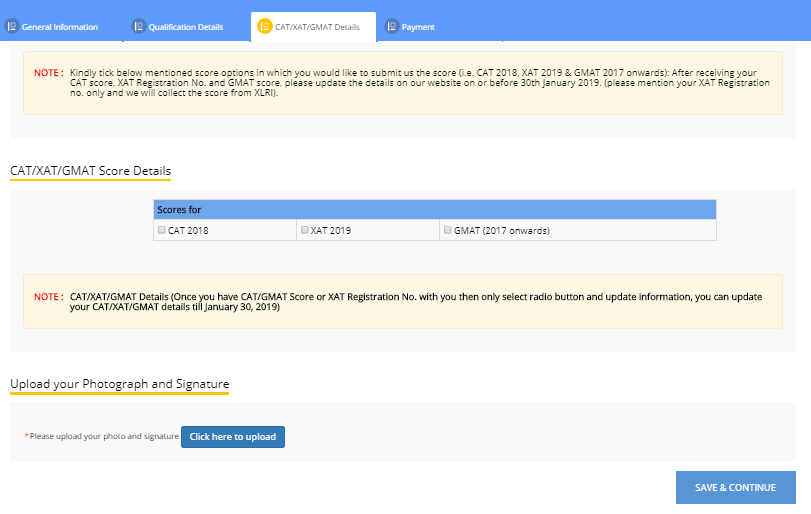Click the 'GMAT (2017 onwards)' label text
This screenshot has height=514, width=811.
coord(502,231)
